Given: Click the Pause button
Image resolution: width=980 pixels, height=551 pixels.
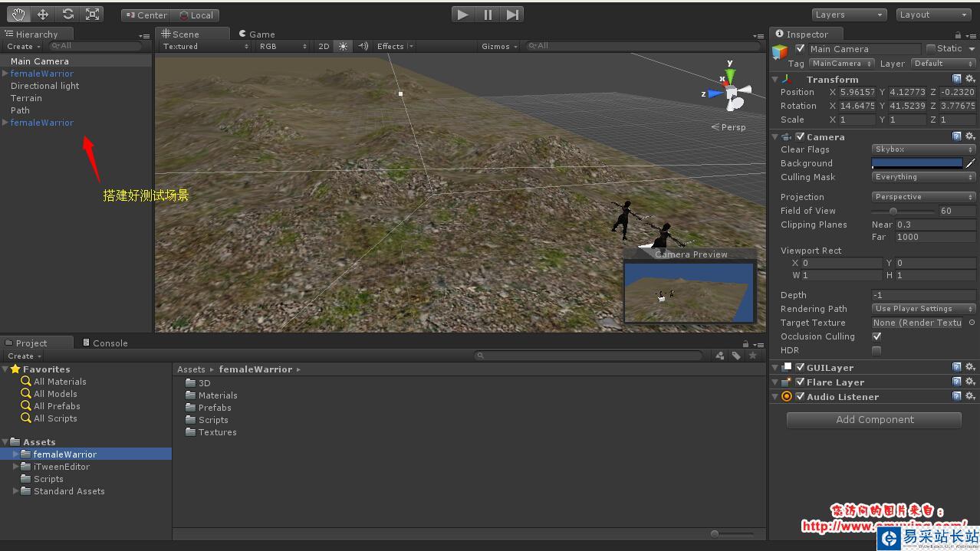Looking at the screenshot, I should (x=488, y=14).
